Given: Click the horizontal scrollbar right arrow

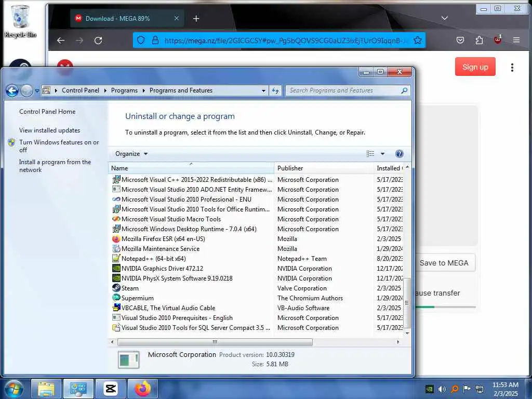Looking at the screenshot, I should [398, 342].
